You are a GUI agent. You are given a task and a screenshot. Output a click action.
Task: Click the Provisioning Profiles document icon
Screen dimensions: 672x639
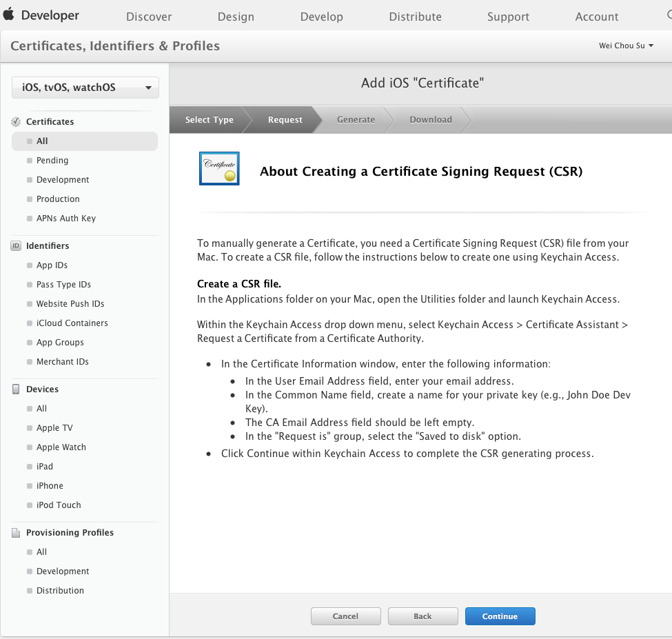16,533
